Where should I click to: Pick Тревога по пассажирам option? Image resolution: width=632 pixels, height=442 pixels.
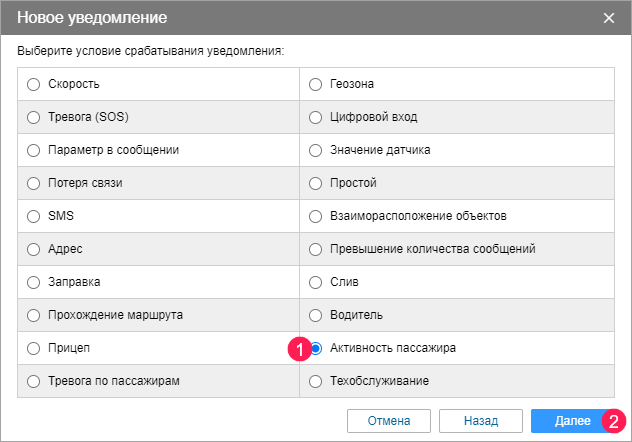coord(34,381)
